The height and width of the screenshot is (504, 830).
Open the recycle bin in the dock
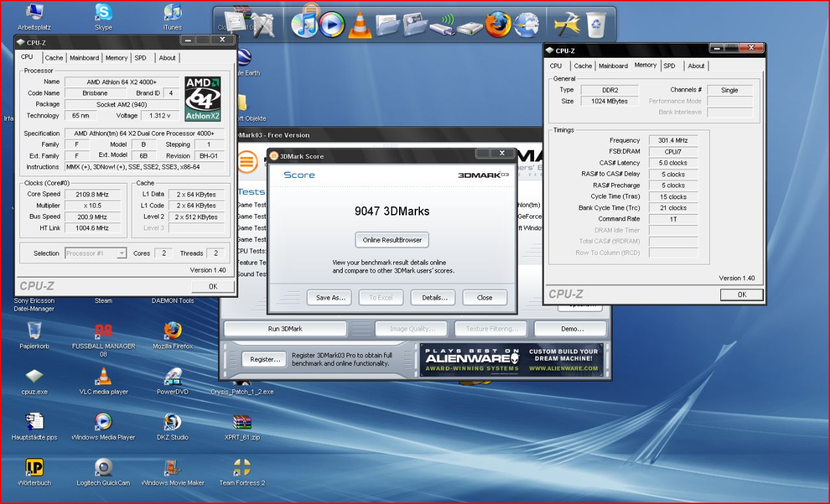[x=596, y=25]
